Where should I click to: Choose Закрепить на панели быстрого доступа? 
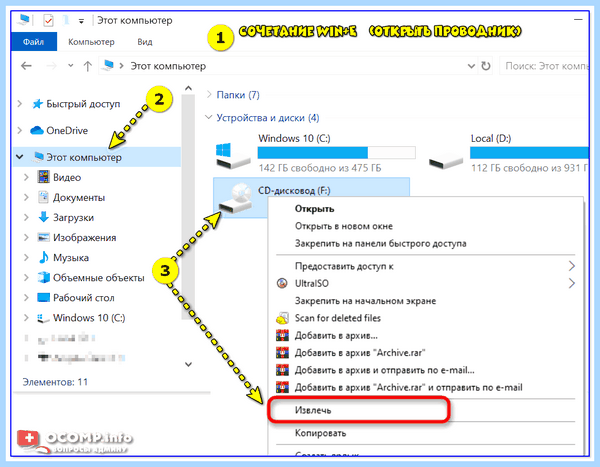click(x=380, y=243)
